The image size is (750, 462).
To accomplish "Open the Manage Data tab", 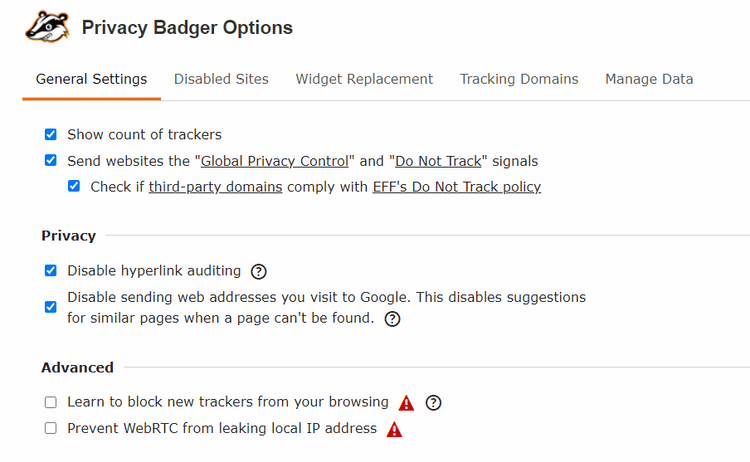I will click(649, 79).
